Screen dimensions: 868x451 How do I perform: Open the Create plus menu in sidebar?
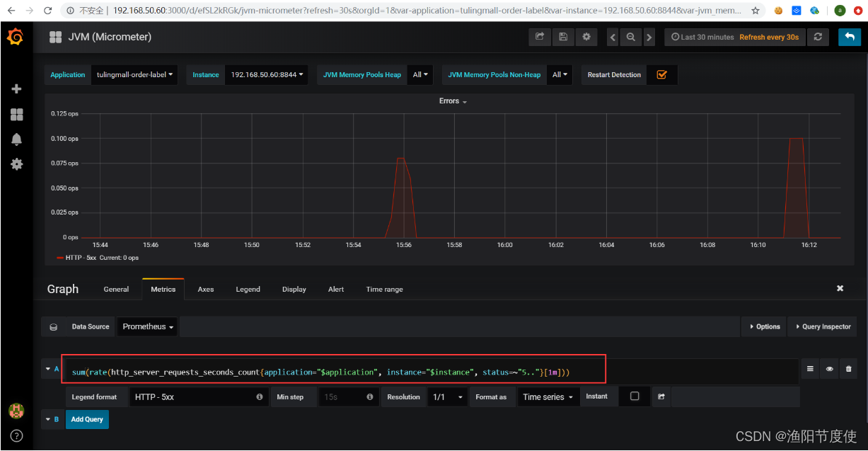(x=16, y=89)
